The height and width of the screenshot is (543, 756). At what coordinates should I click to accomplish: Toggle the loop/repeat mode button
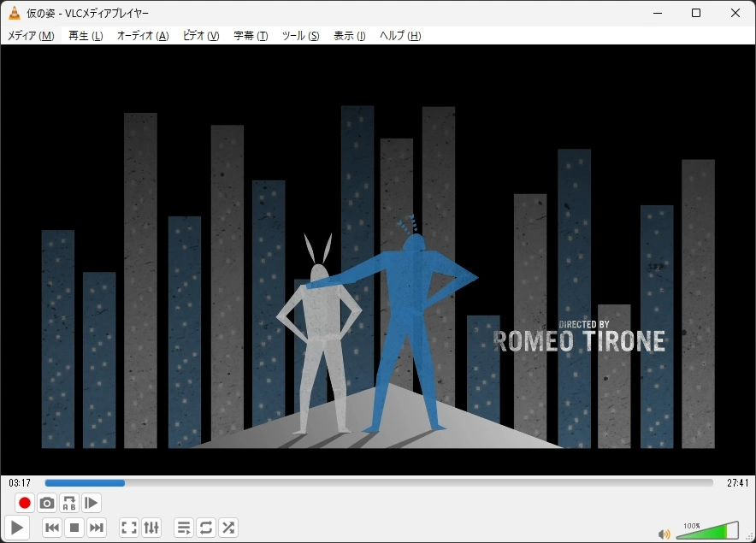click(x=206, y=528)
